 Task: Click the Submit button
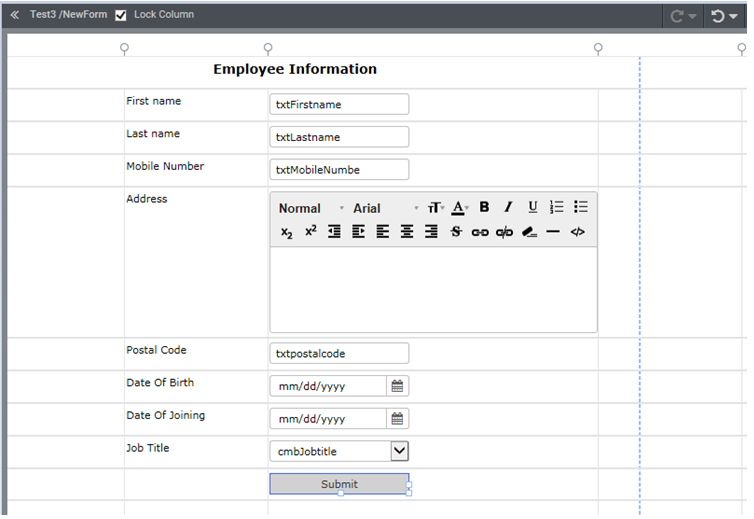click(x=339, y=484)
